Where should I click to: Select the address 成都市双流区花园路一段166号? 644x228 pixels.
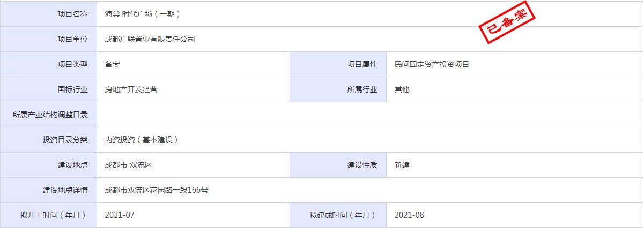point(156,190)
